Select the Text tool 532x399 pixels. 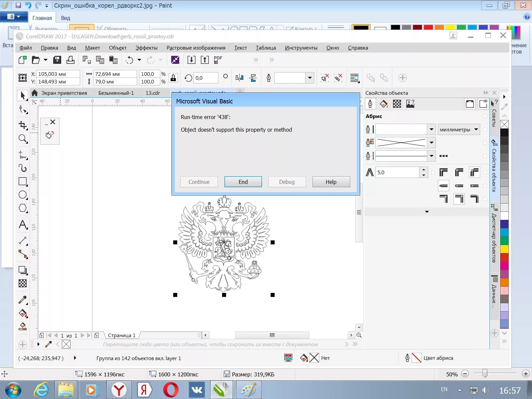pyautogui.click(x=23, y=224)
